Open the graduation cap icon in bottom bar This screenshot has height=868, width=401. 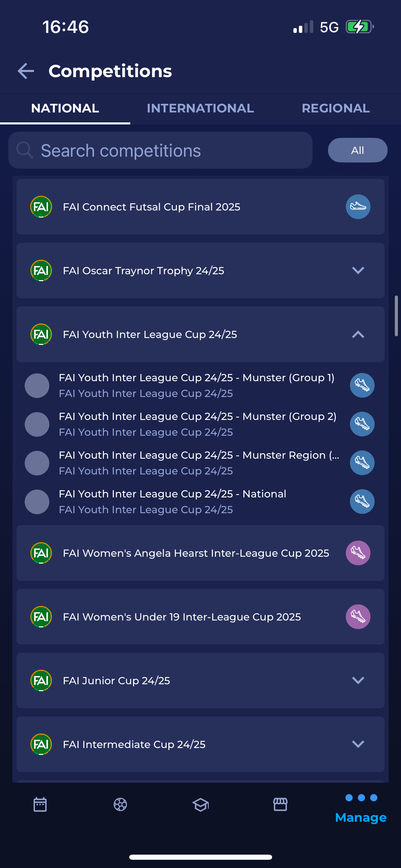pos(200,804)
